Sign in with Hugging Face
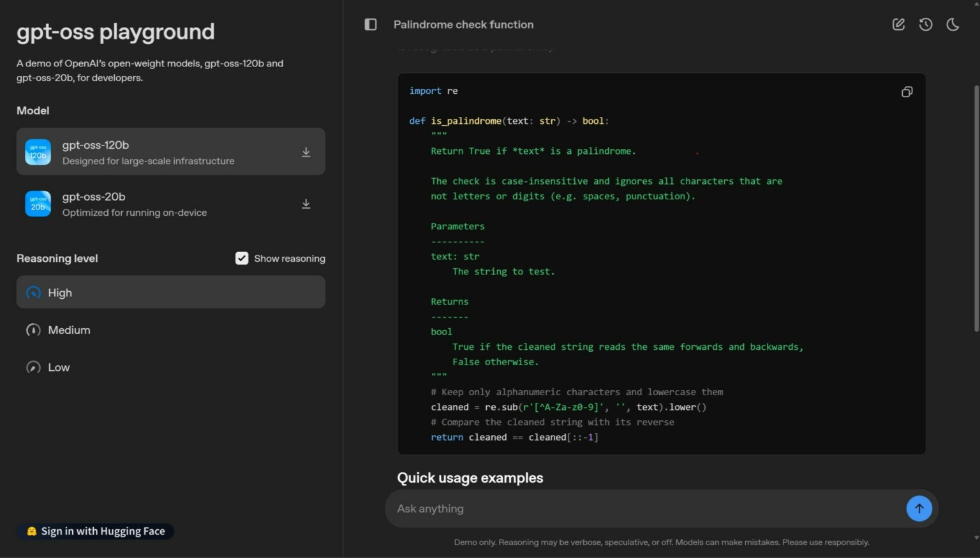This screenshot has width=980, height=558. pos(96,531)
